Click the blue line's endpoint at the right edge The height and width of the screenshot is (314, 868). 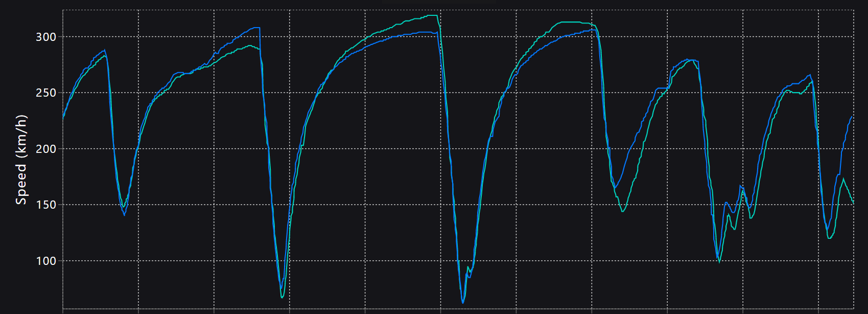point(852,117)
